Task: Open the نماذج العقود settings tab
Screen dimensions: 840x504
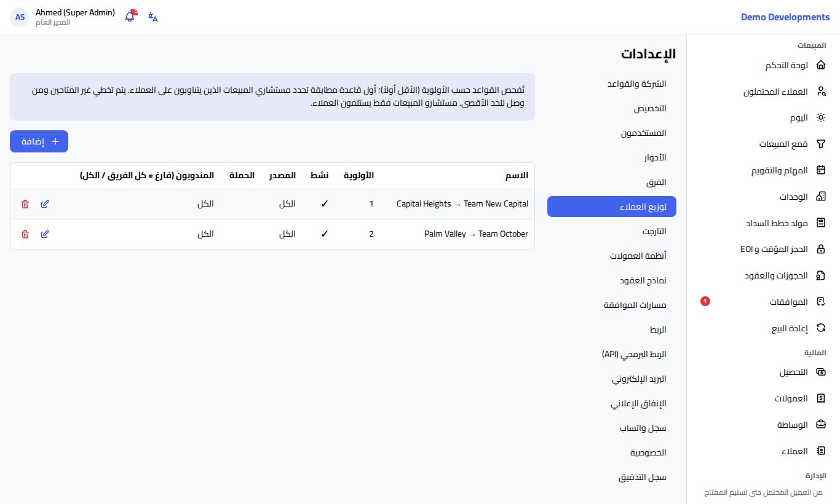Action: (x=612, y=280)
